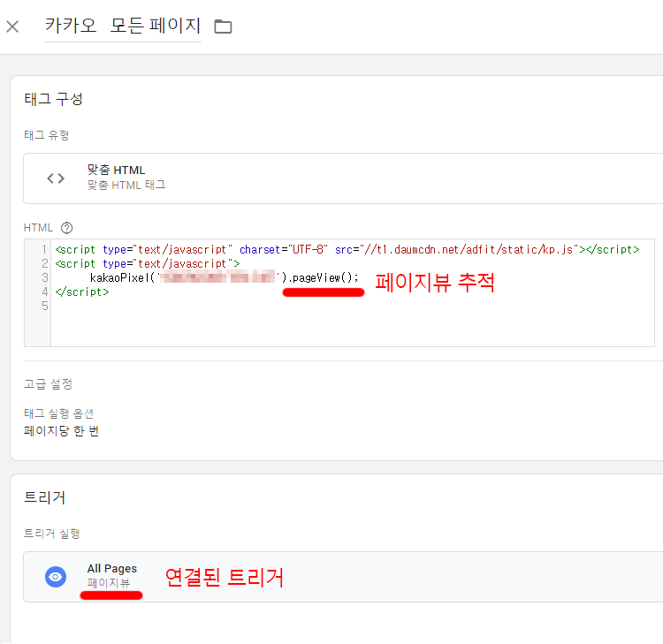This screenshot has width=663, height=644.
Task: Click the HTML field label
Action: coord(38,228)
